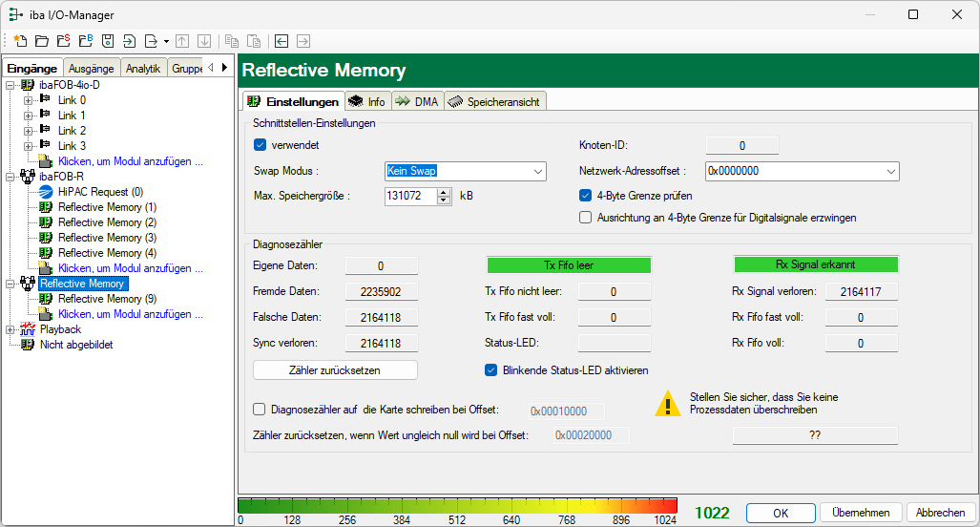Uncheck the 'verwendet' checkbox

coord(260,145)
